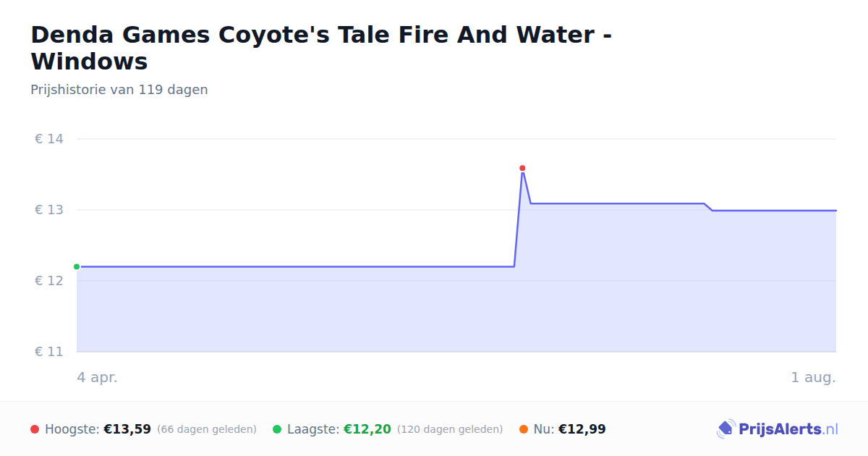Select the € 14 axis label
This screenshot has width=868, height=456.
(49, 139)
